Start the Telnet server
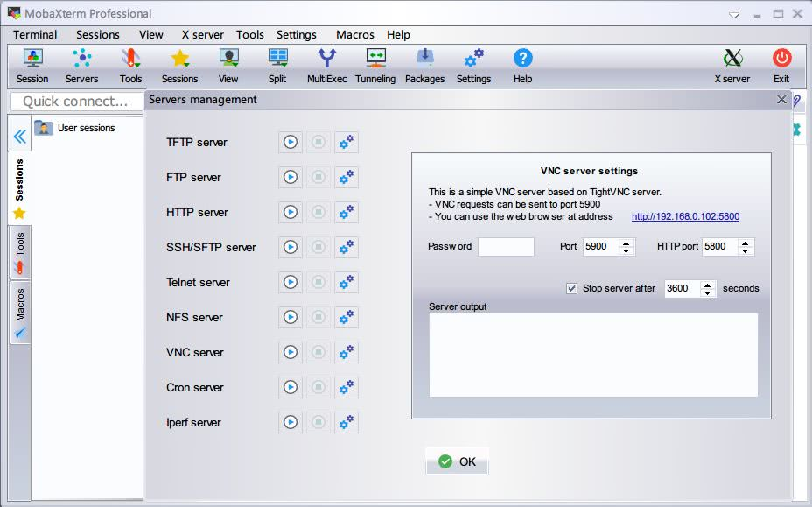The image size is (812, 507). (290, 282)
